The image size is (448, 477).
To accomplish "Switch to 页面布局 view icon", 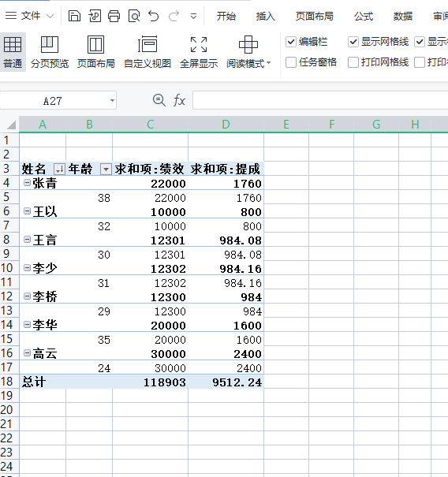I will [96, 52].
